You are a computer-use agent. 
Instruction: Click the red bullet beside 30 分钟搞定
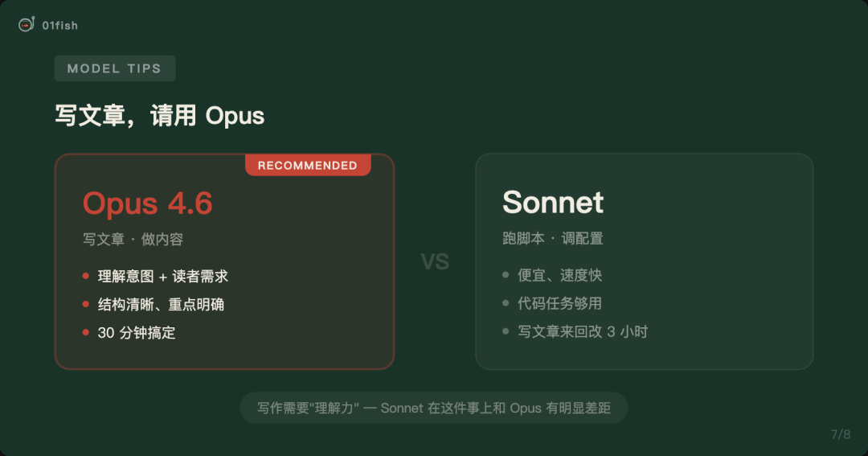pos(86,332)
